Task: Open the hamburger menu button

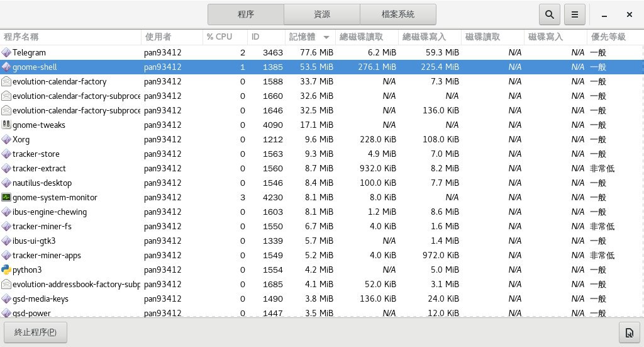Action: 575,14
